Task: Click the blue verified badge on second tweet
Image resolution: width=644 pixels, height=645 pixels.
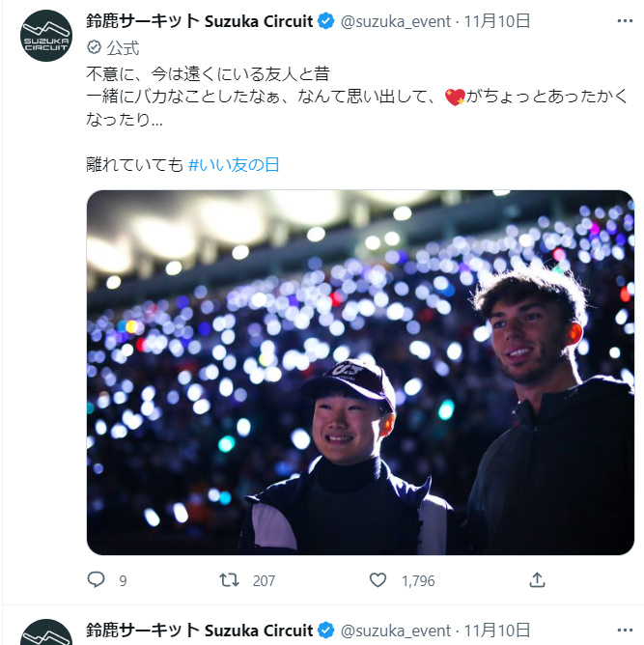Action: click(326, 631)
